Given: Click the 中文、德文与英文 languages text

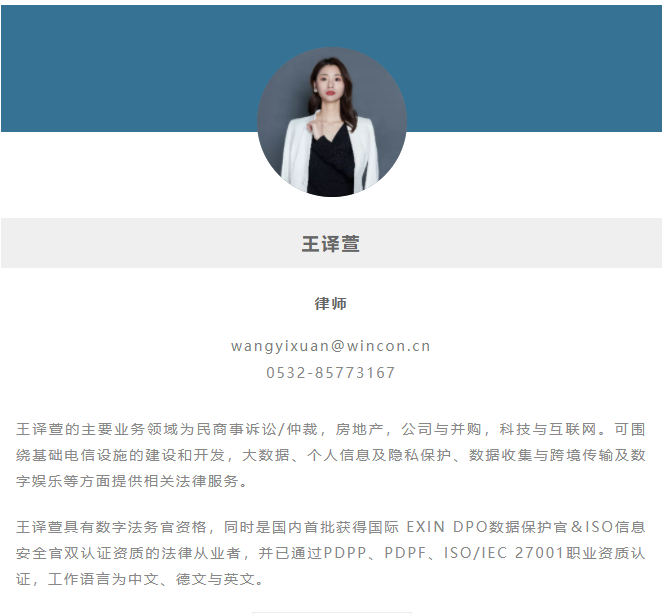Looking at the screenshot, I should click(x=192, y=579).
